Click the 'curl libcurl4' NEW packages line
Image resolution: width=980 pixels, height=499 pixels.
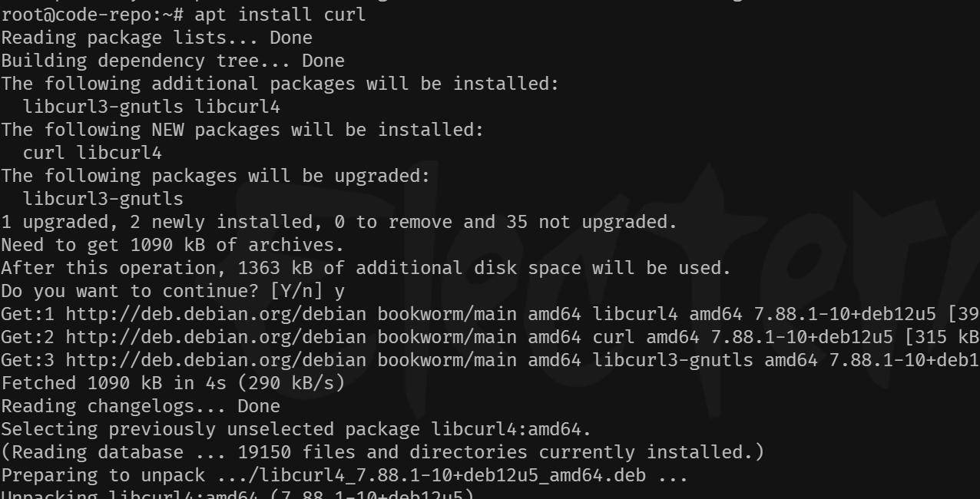point(92,153)
